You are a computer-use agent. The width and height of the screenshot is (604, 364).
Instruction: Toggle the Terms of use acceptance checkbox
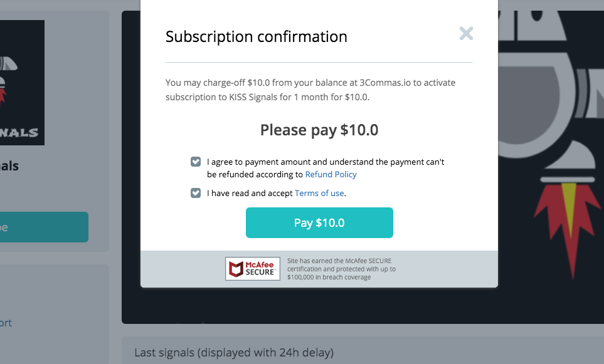196,193
